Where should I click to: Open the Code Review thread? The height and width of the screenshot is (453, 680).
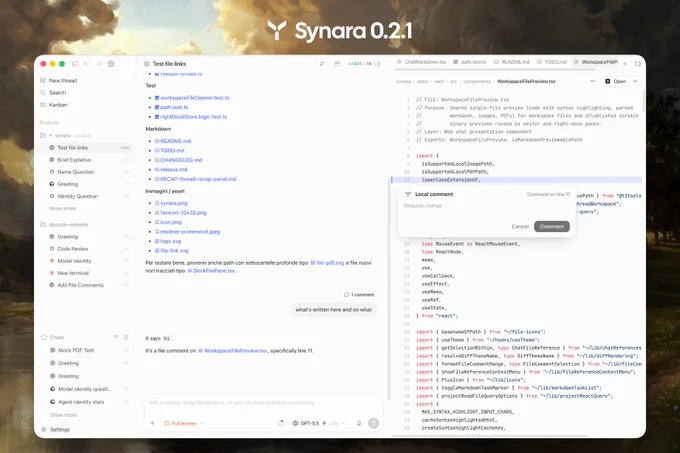[89, 249]
